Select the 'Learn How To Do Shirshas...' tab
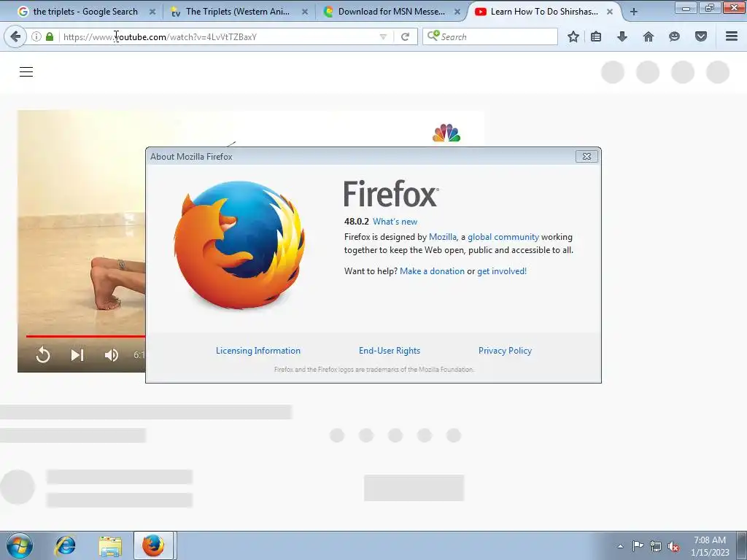 click(x=543, y=12)
